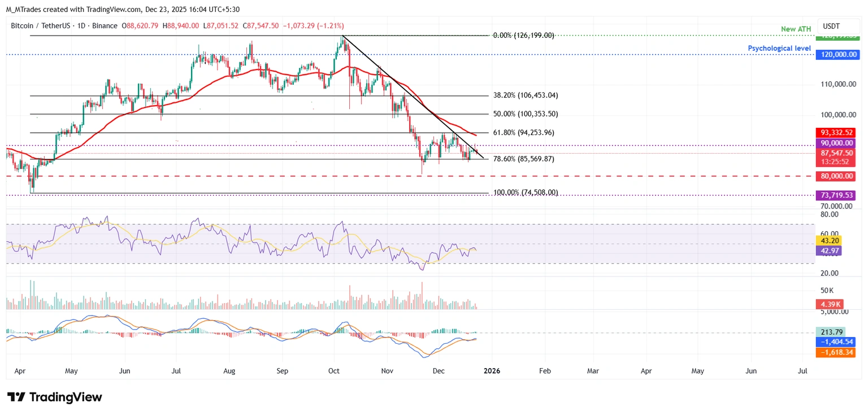Click the green New ATH label
Screen dimensions: 868x415
(x=797, y=28)
